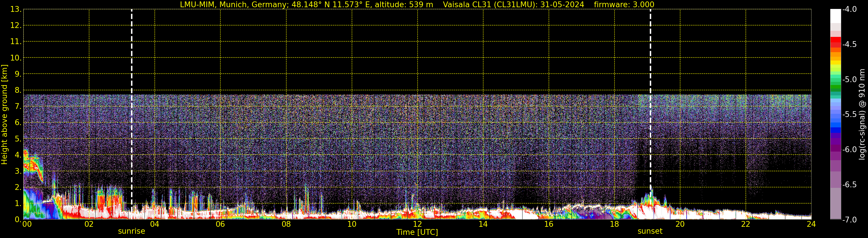
Task: Click colorbar tick label '-4.0'
Action: pyautogui.click(x=850, y=9)
